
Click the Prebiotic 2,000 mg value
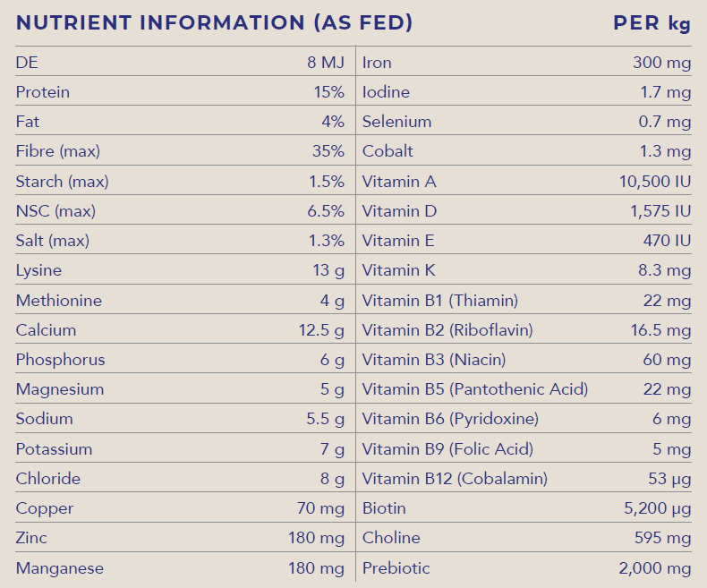(x=654, y=568)
